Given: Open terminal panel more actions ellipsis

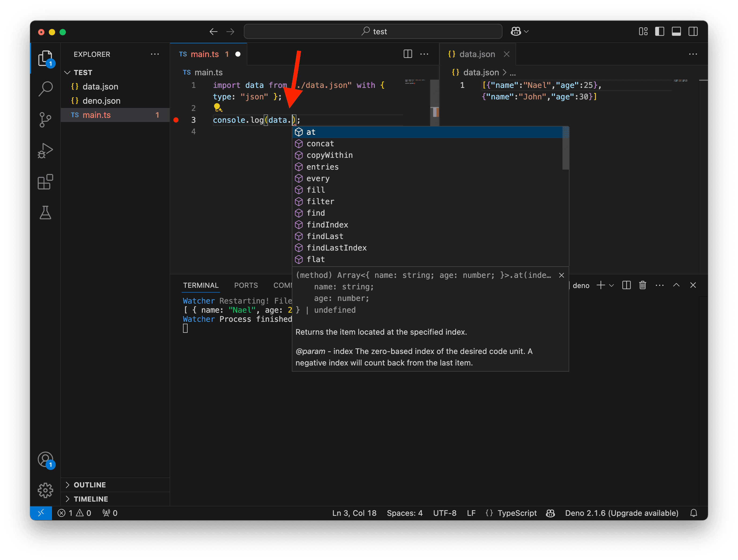Looking at the screenshot, I should click(659, 285).
